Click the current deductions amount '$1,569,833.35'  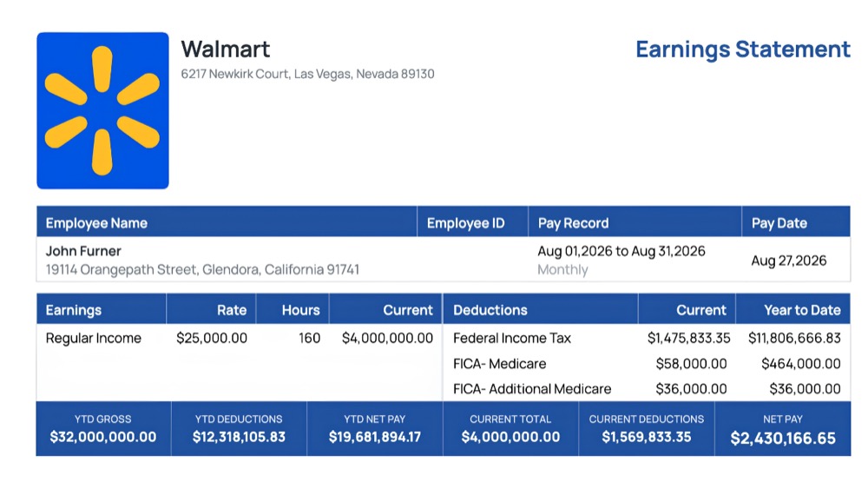[647, 437]
